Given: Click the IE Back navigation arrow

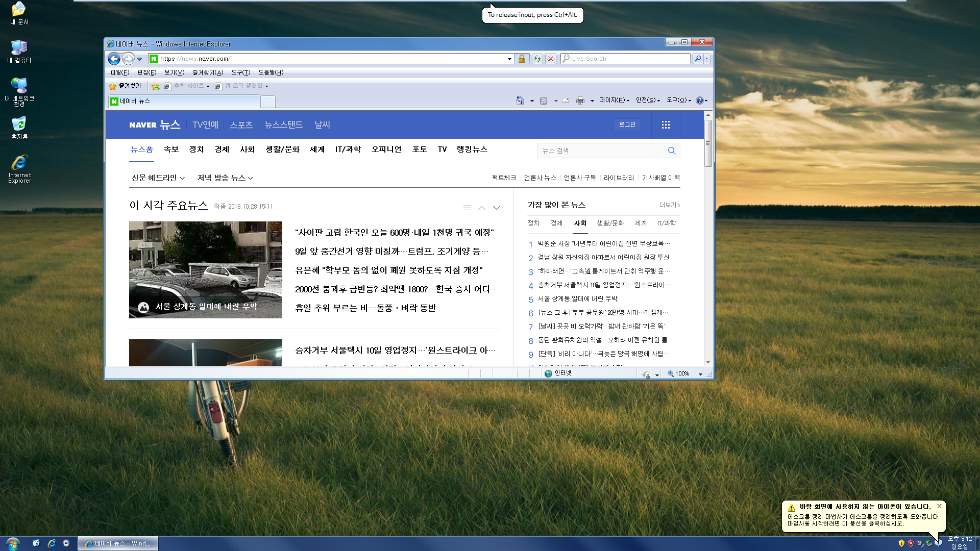Looking at the screenshot, I should point(114,59).
